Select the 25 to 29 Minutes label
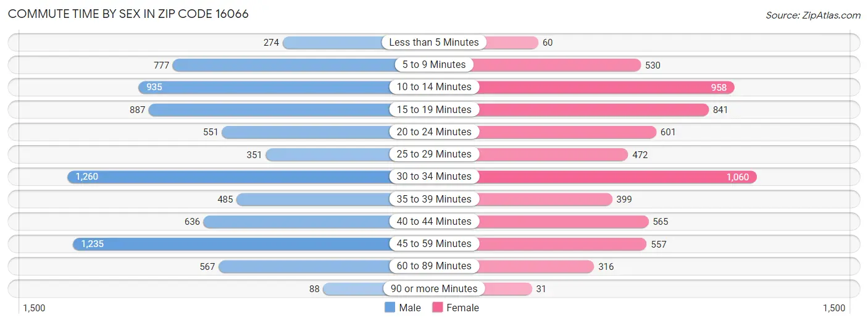 [x=434, y=154]
